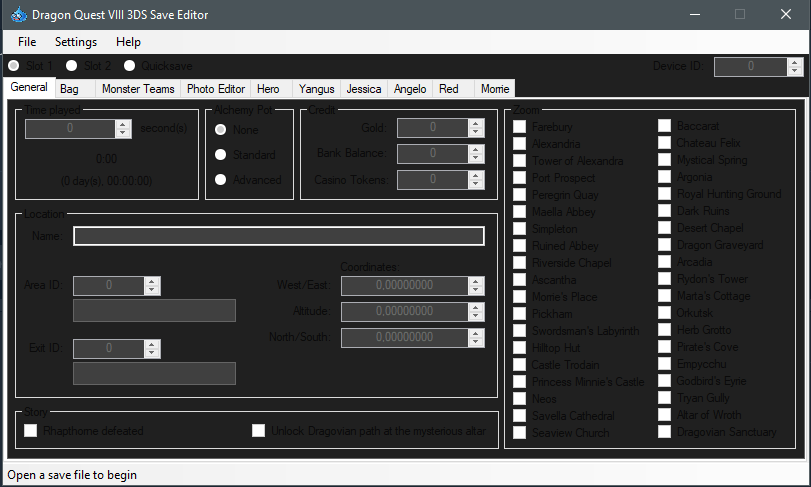
Task: Check the Pirate's Cove checkbox
Action: click(x=665, y=347)
